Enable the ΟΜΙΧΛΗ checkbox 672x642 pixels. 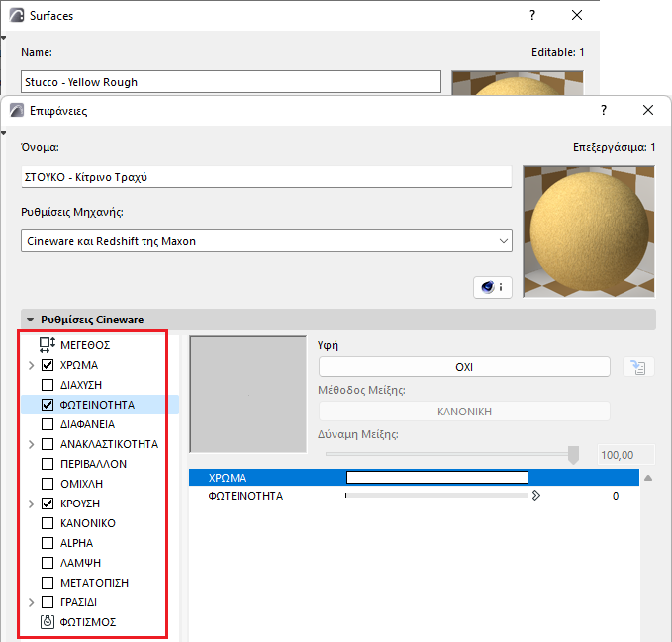tap(48, 484)
